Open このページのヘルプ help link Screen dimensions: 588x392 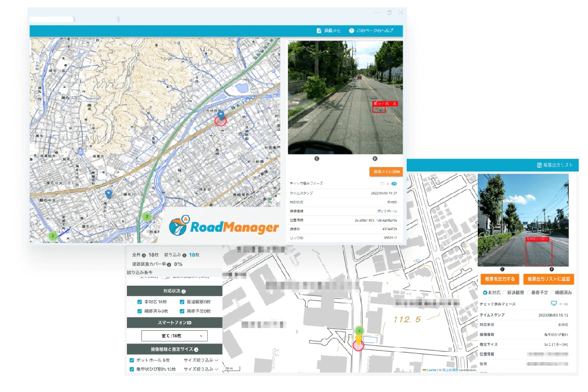click(370, 31)
